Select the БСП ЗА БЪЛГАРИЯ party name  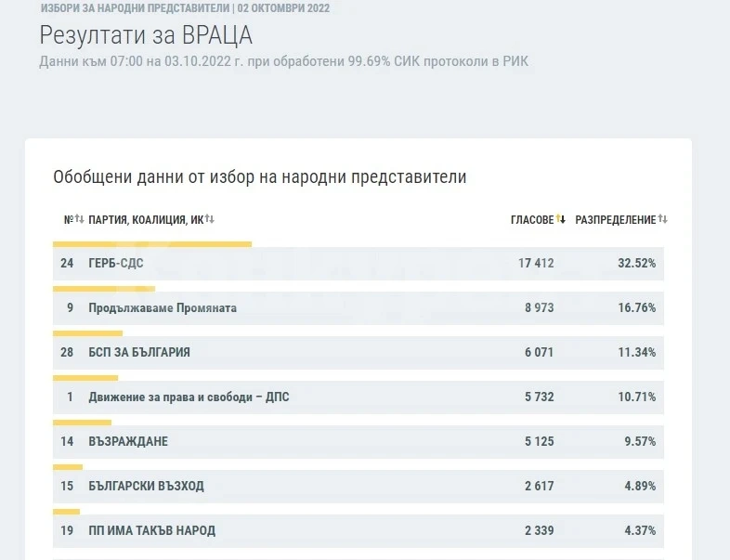[139, 352]
